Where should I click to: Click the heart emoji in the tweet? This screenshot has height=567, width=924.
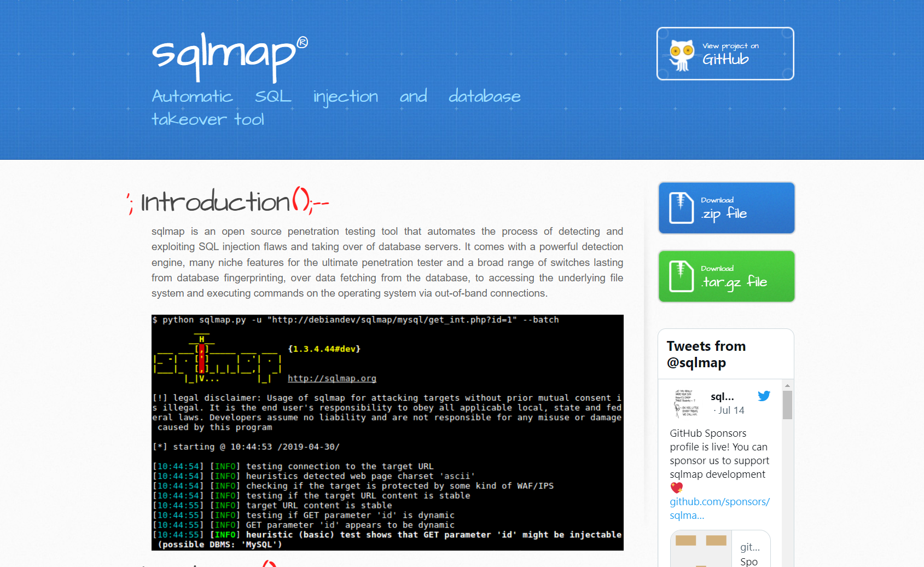point(677,488)
